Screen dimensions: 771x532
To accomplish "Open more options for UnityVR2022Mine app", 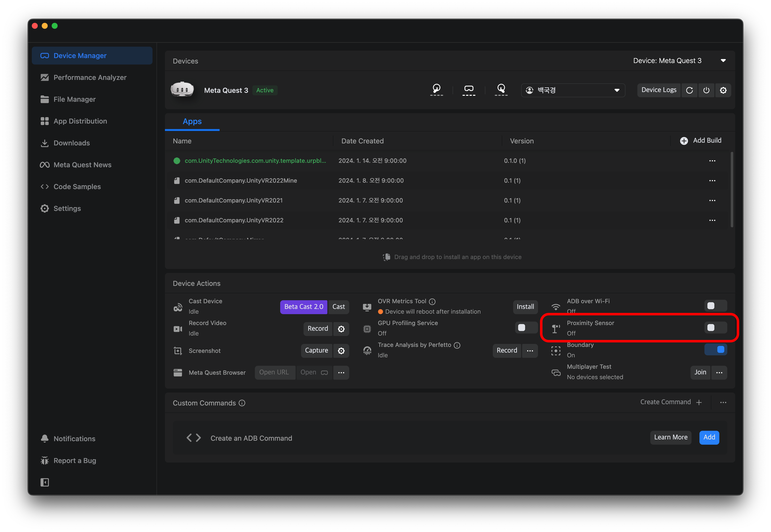I will pyautogui.click(x=712, y=181).
